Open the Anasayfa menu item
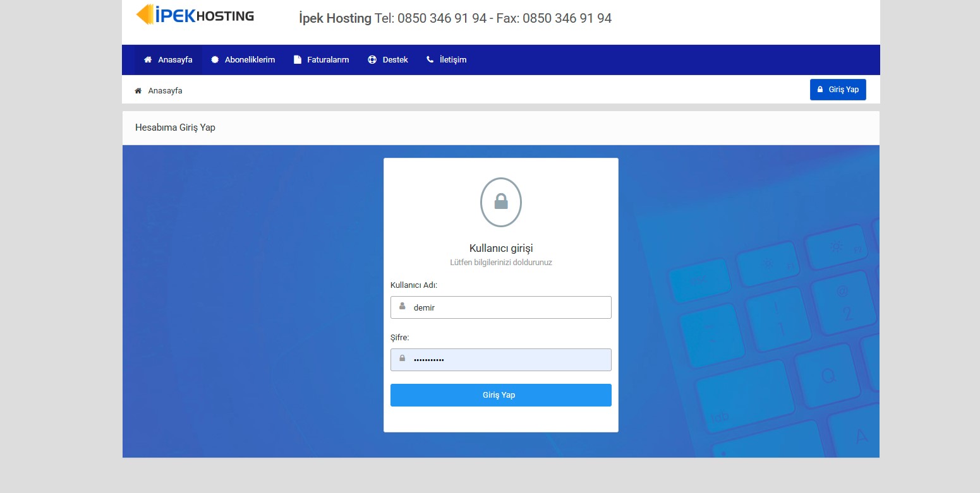The image size is (980, 493). (x=175, y=60)
